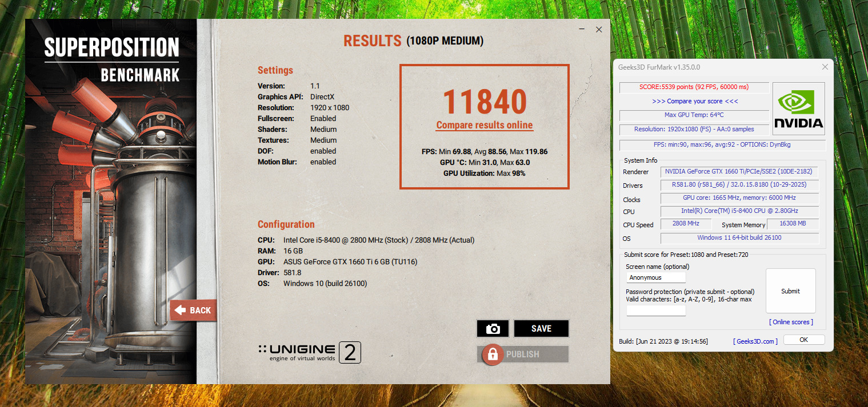
Task: Click the Driver 581.8 text
Action: click(x=293, y=273)
